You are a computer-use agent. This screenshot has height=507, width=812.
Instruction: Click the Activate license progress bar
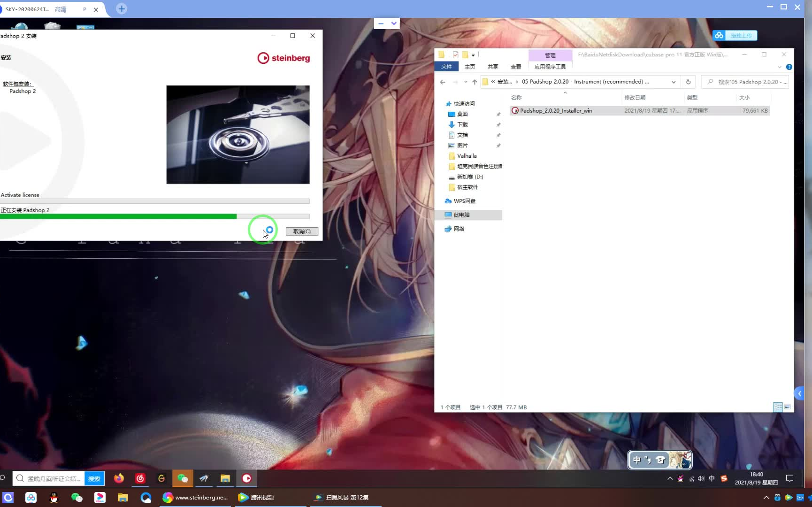pyautogui.click(x=155, y=201)
